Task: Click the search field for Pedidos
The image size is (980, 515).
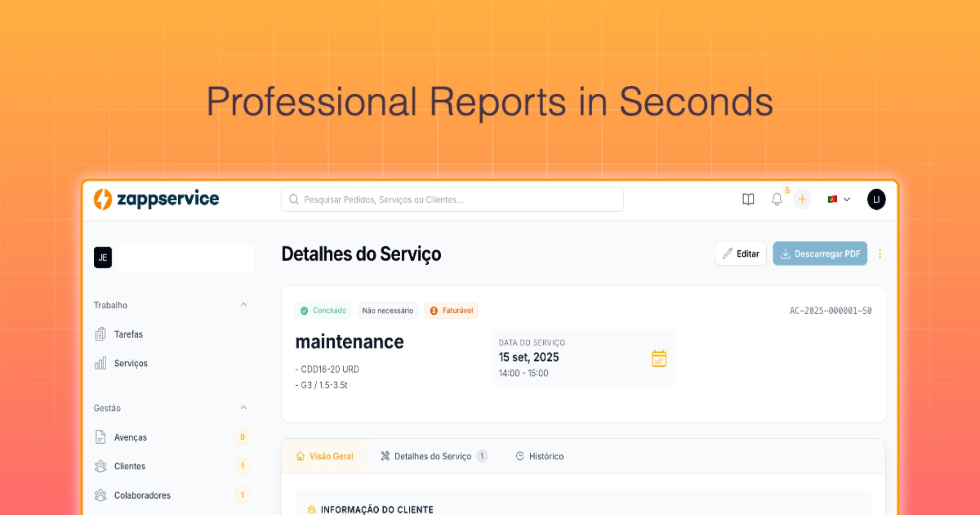Action: coord(452,199)
